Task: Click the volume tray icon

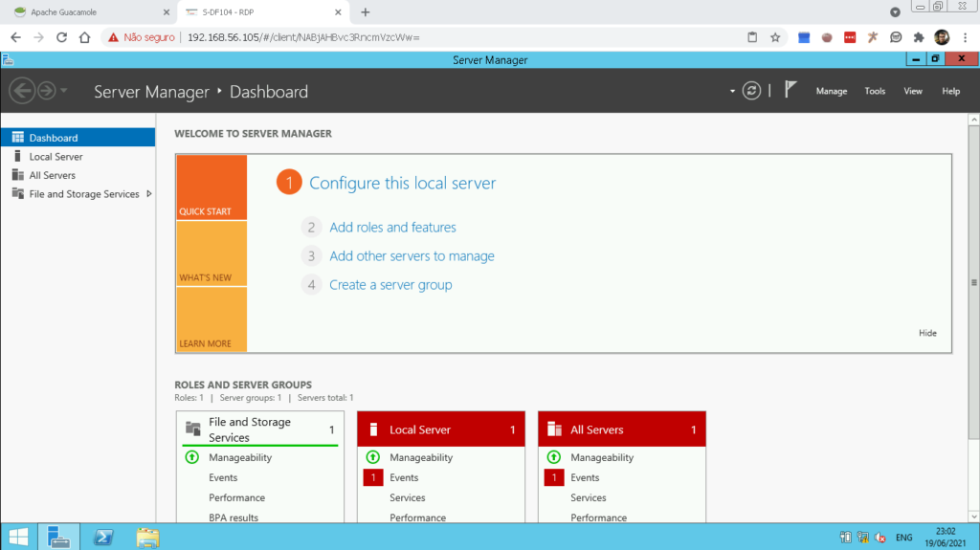Action: (880, 538)
